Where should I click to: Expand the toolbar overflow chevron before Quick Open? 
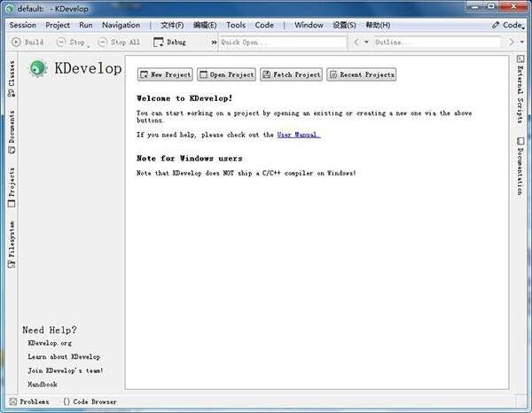coord(214,42)
